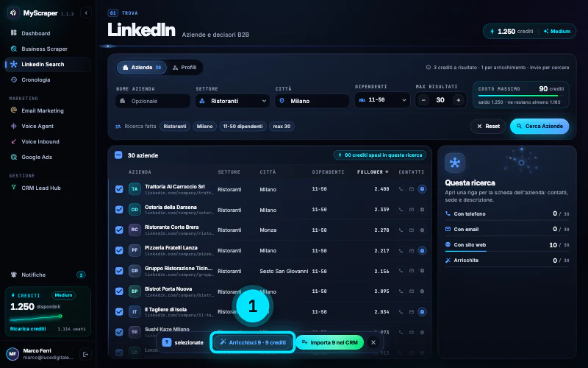Viewport: 588px width, 368px height.
Task: Increase max risultati with plus button
Action: point(458,100)
